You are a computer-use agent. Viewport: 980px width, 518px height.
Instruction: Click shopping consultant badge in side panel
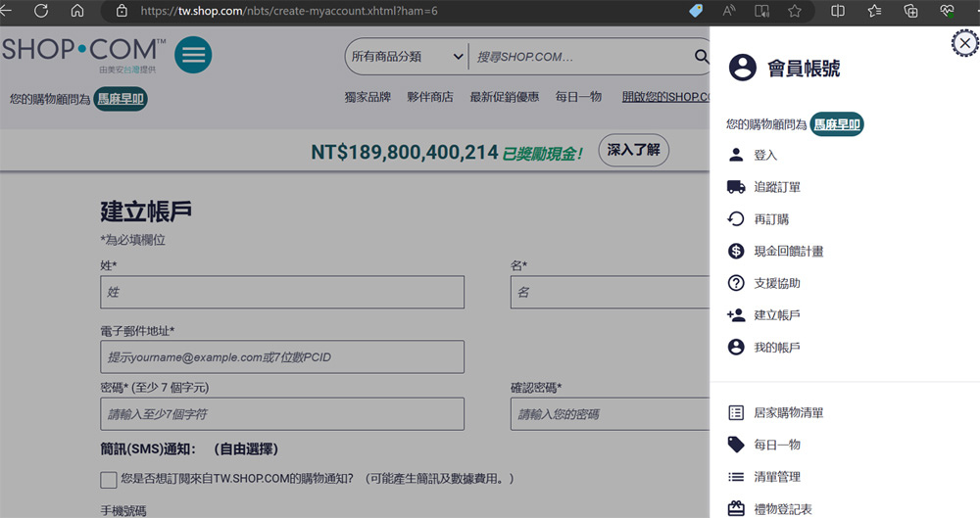[x=837, y=124]
